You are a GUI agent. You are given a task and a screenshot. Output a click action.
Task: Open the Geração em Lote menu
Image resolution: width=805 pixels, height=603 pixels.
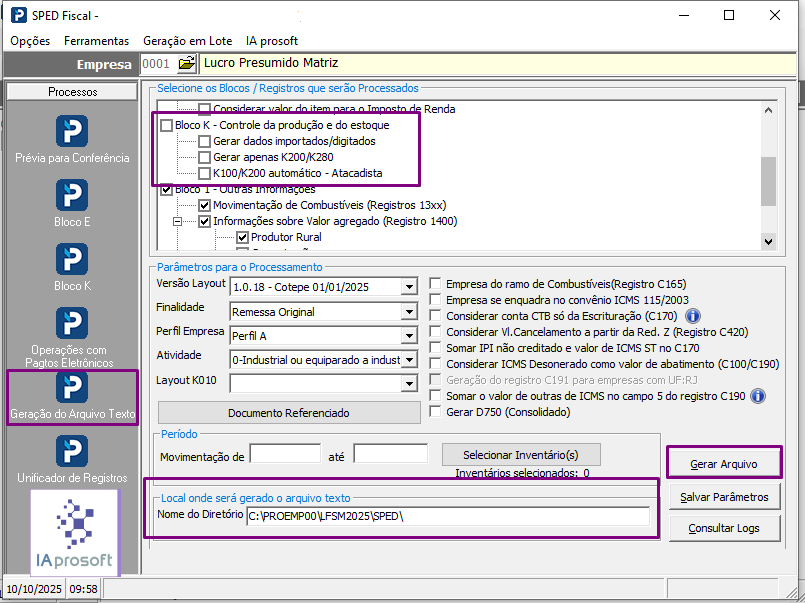click(187, 41)
